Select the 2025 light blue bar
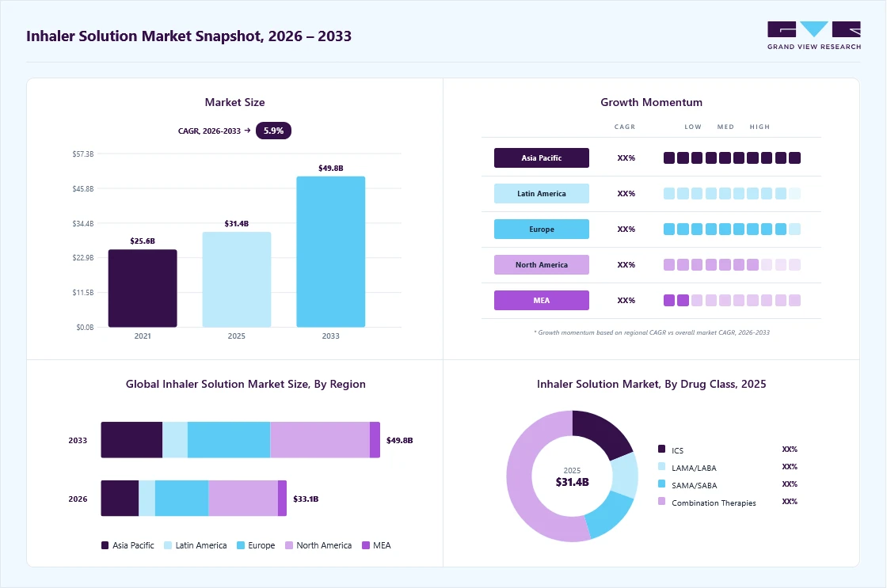The height and width of the screenshot is (588, 887). 237,279
